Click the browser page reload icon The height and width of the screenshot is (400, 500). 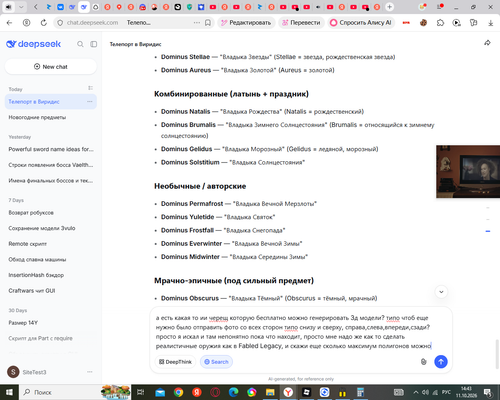coord(44,23)
